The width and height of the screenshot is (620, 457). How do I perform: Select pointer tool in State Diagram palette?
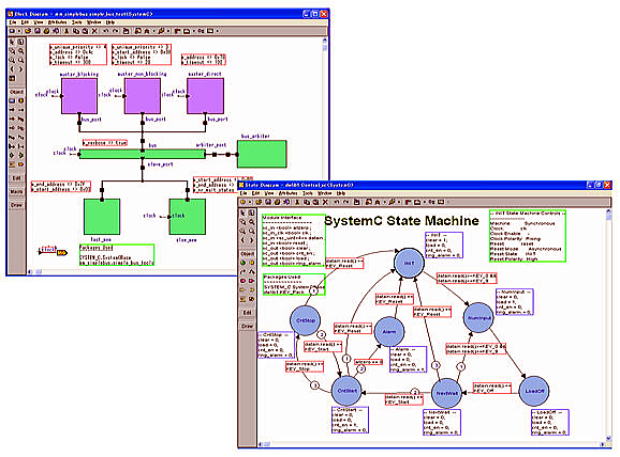coord(242,213)
